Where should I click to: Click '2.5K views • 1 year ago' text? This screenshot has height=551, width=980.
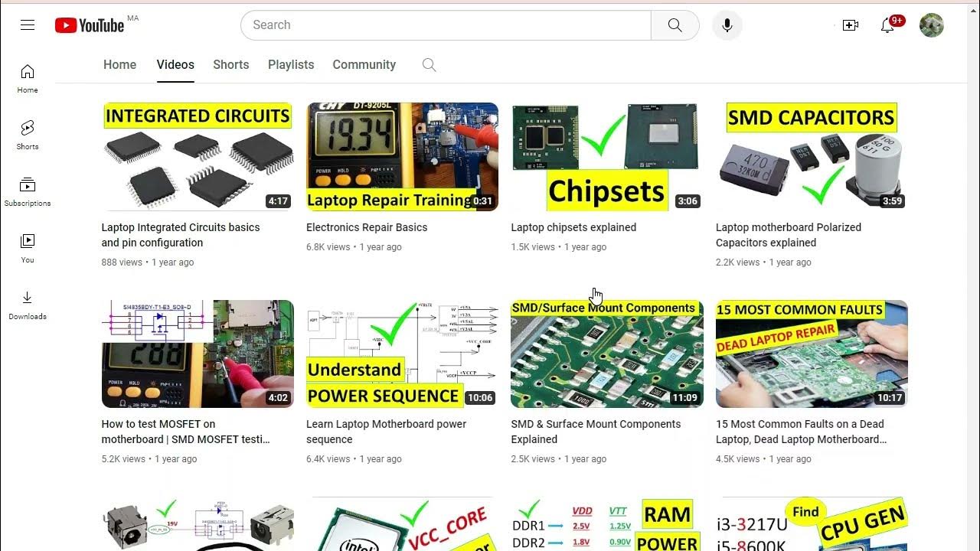coord(559,459)
